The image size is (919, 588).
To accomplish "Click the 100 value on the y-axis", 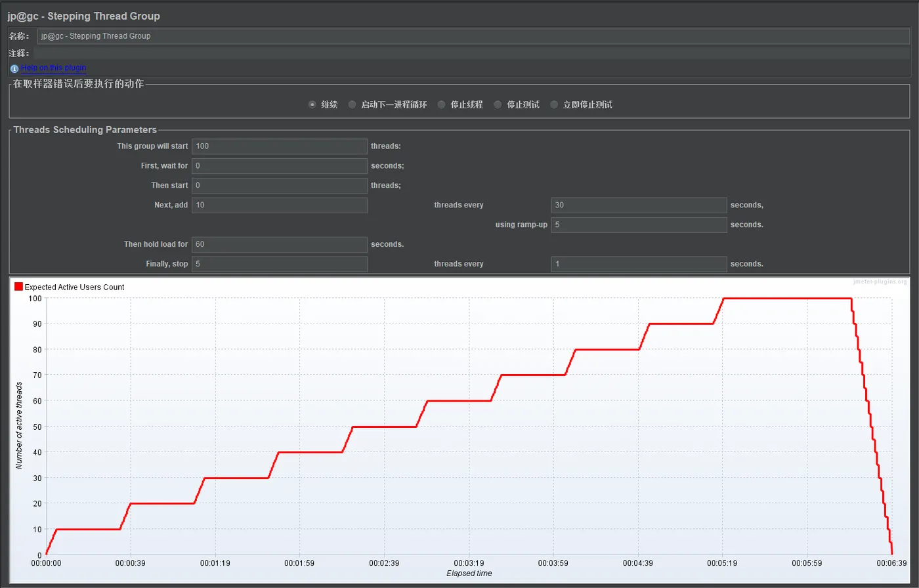I will click(x=35, y=298).
